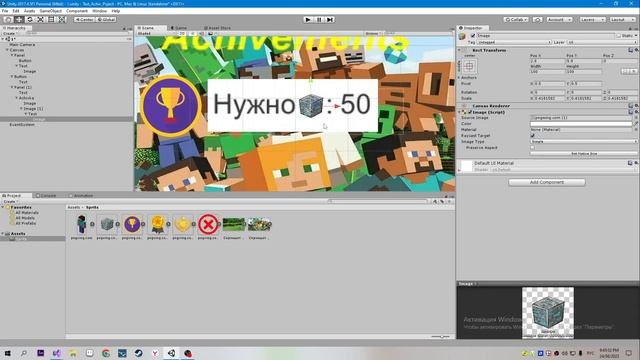Click the cloud services icon
This screenshot has width=640, height=360.
click(x=538, y=19)
